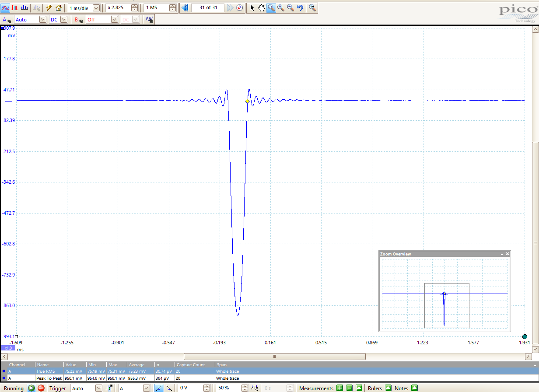Click the green time ruler handle
Viewport: 539px width, 392px height.
(525, 336)
